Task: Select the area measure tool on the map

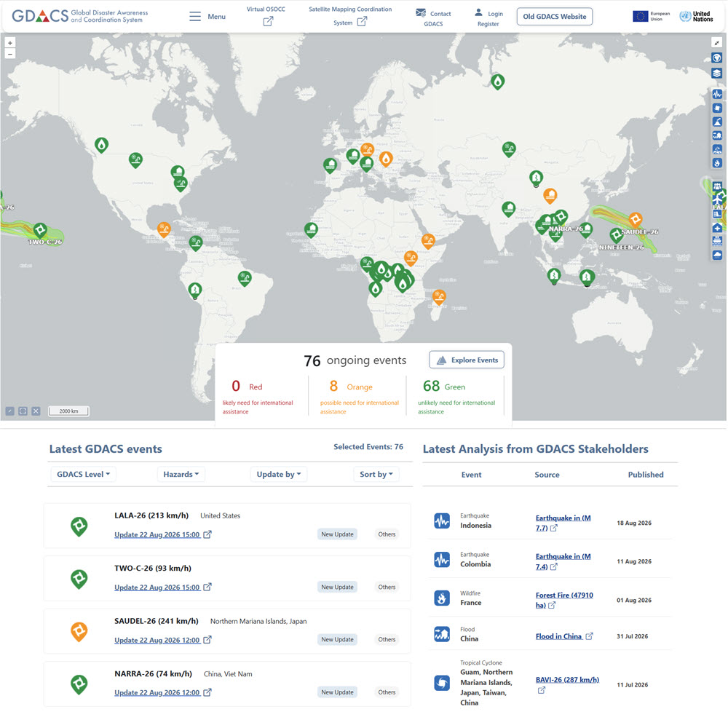Action: tap(23, 411)
